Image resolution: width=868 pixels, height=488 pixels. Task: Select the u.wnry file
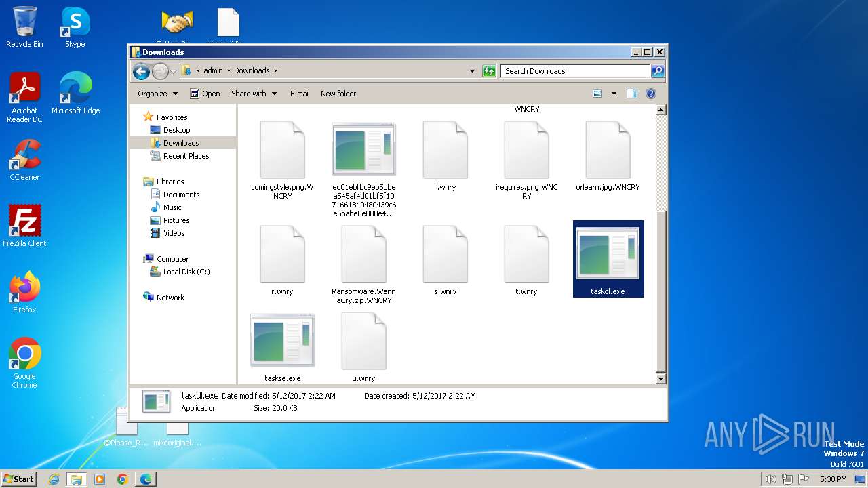[363, 348]
